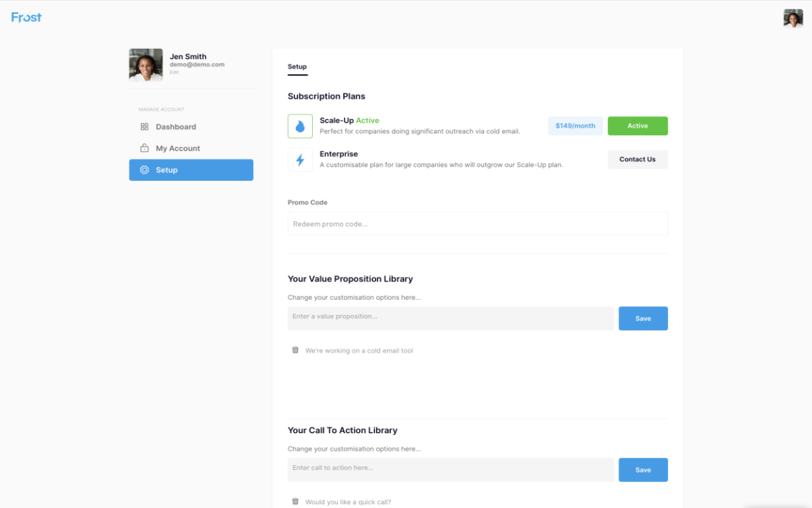Select the Setup sidebar item

tap(191, 170)
